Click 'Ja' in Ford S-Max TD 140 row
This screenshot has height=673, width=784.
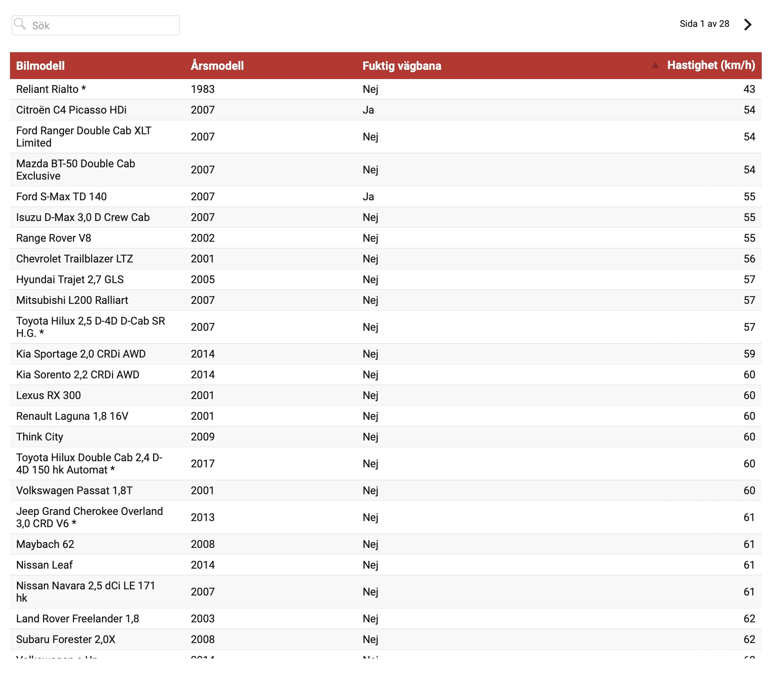click(368, 196)
